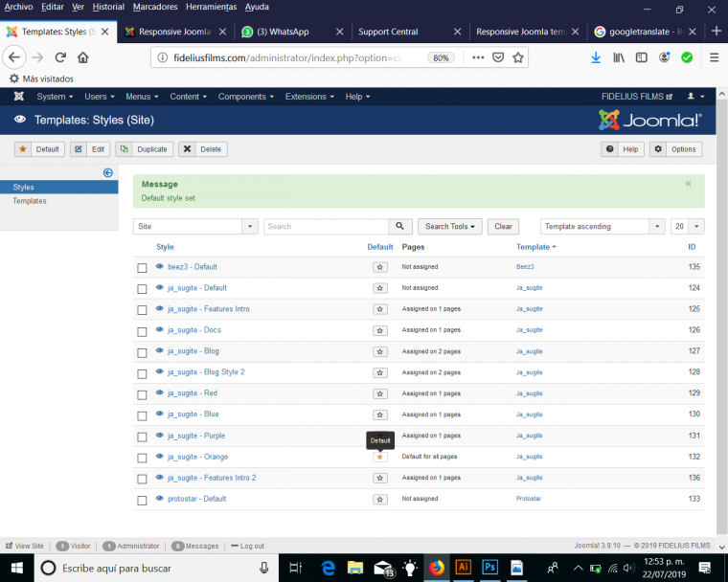Click the search magnifier button
Image resolution: width=728 pixels, height=582 pixels.
pyautogui.click(x=400, y=227)
